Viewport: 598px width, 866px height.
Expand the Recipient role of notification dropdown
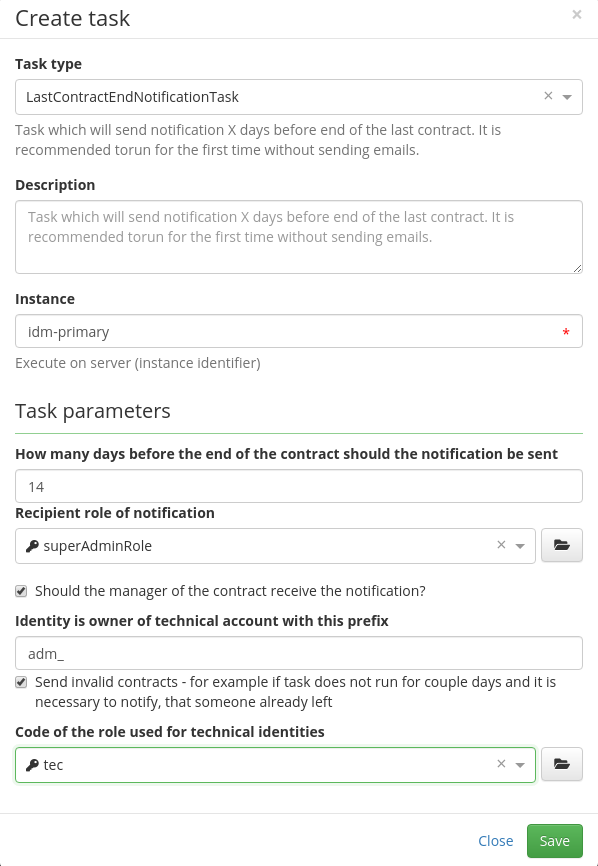[520, 546]
